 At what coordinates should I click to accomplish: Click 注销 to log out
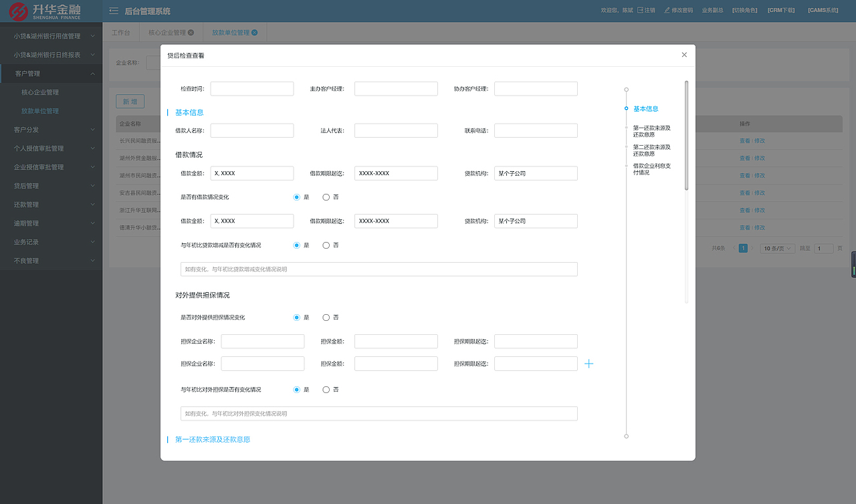point(649,11)
